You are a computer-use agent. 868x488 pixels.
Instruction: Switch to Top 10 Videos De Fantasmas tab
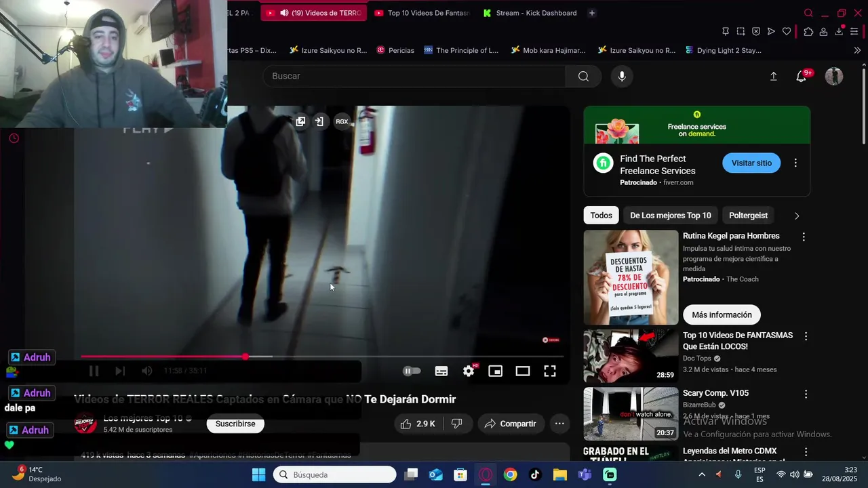(422, 13)
